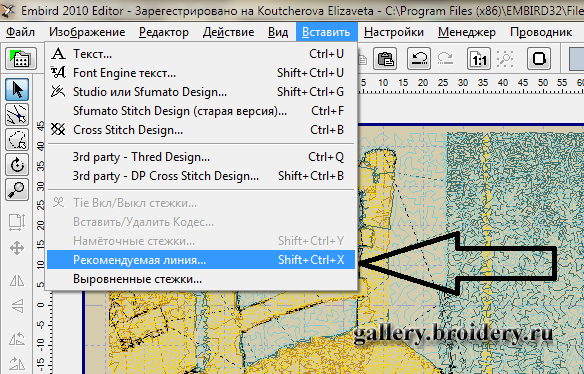This screenshot has height=374, width=584.
Task: Select the freehand lasso selection tool
Action: [x=17, y=140]
